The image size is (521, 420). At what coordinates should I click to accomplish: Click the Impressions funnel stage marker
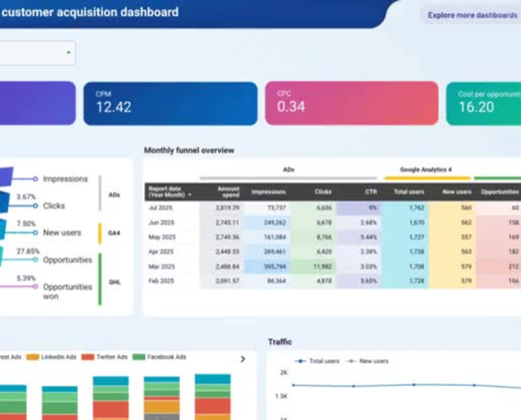[x=35, y=179]
